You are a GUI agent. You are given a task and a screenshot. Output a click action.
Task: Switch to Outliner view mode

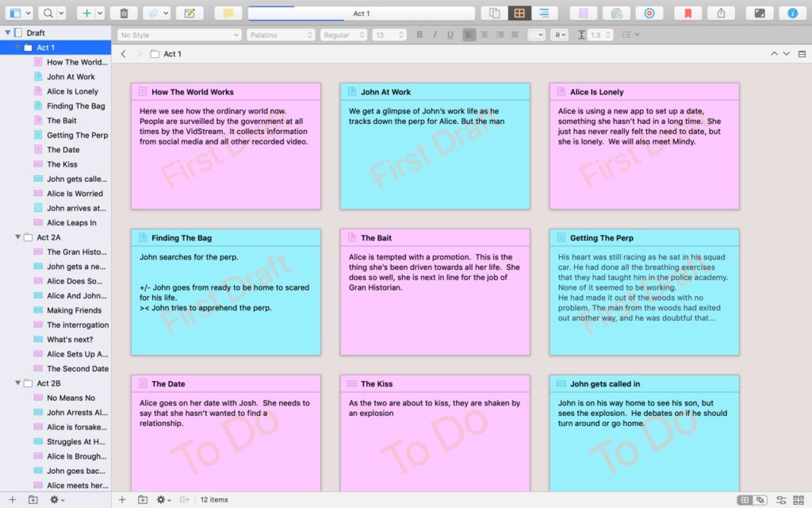544,13
